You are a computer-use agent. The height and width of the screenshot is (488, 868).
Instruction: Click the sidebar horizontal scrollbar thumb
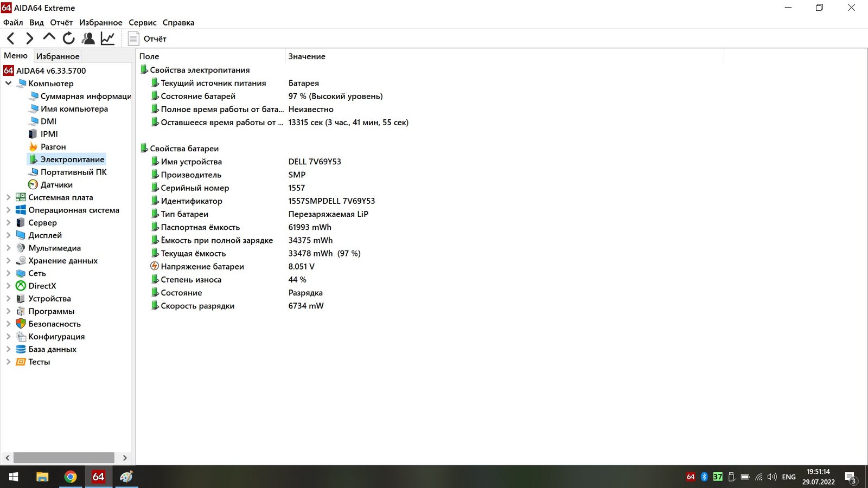point(64,458)
